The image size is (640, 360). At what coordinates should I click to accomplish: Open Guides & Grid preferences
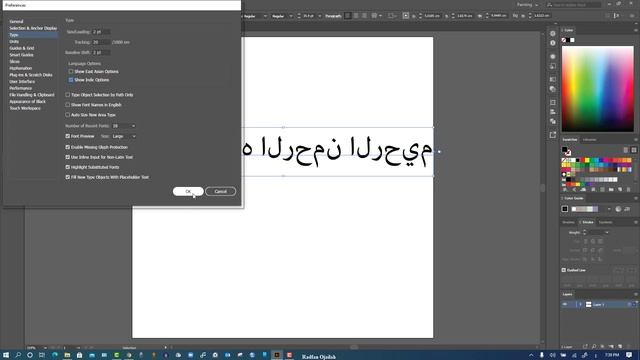tap(22, 48)
